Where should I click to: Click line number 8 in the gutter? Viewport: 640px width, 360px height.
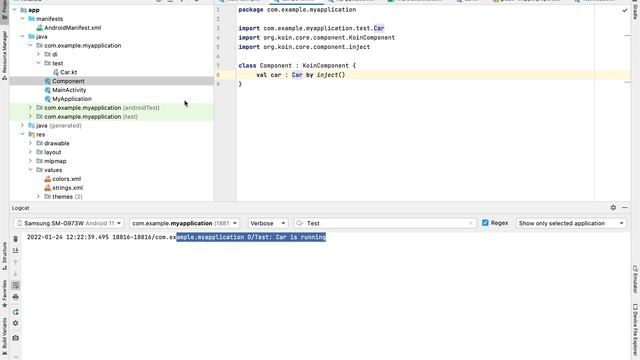coord(218,75)
